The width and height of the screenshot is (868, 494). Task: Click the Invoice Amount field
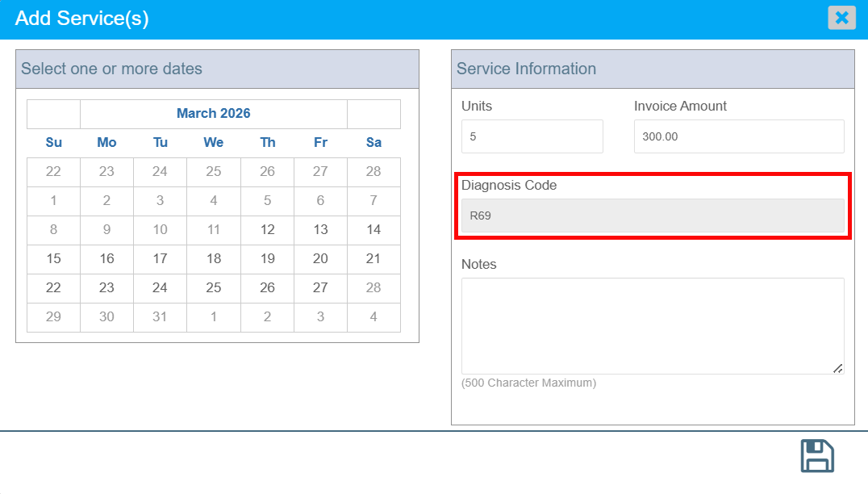point(738,136)
